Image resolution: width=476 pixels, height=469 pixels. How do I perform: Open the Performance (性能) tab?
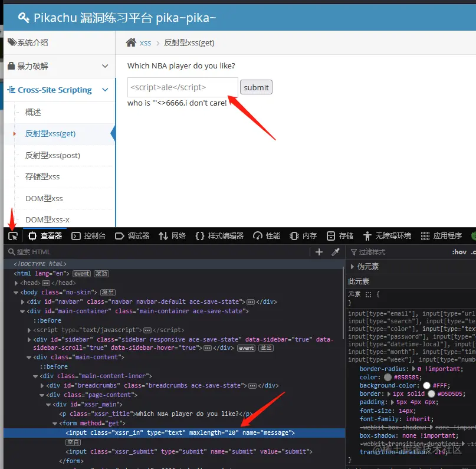(267, 236)
